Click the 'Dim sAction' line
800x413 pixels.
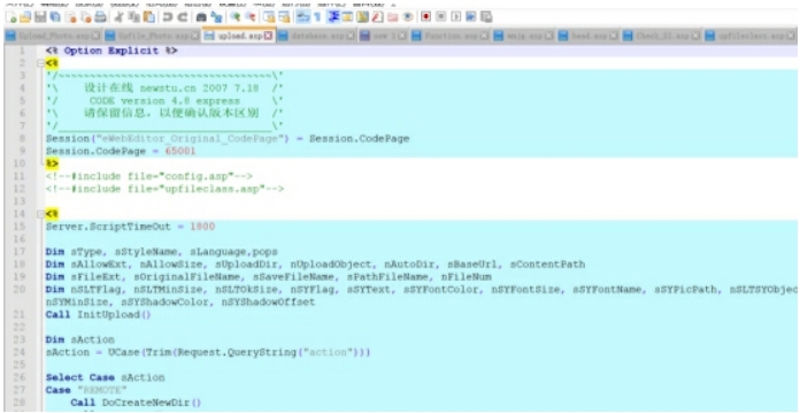pos(80,339)
